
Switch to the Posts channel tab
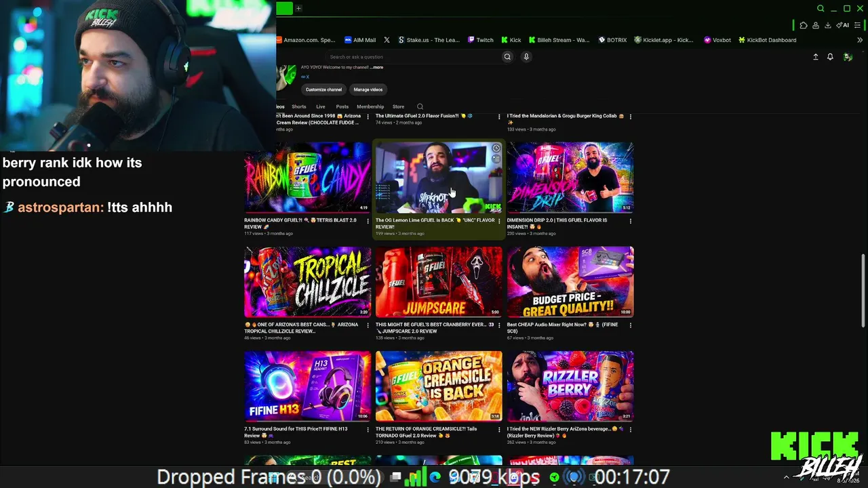pos(342,106)
